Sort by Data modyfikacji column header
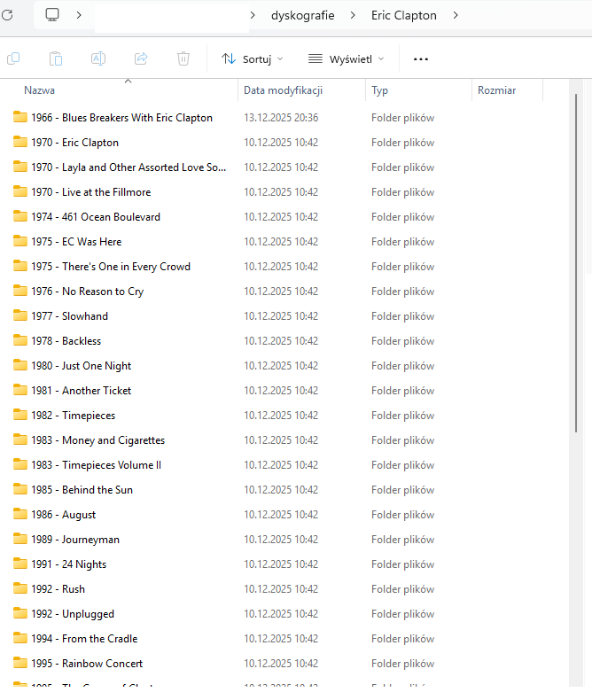The height and width of the screenshot is (700, 592). point(284,90)
